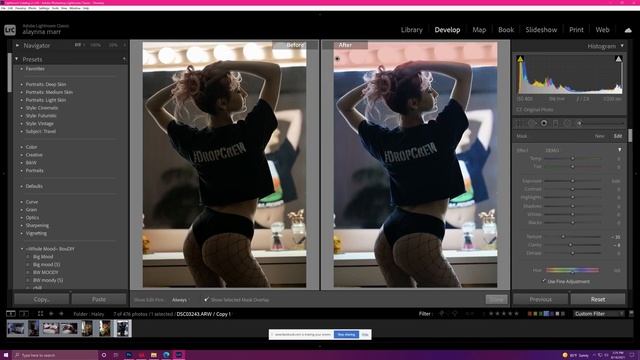Collapse the Histogram panel
This screenshot has height=360, width=640.
[x=622, y=46]
